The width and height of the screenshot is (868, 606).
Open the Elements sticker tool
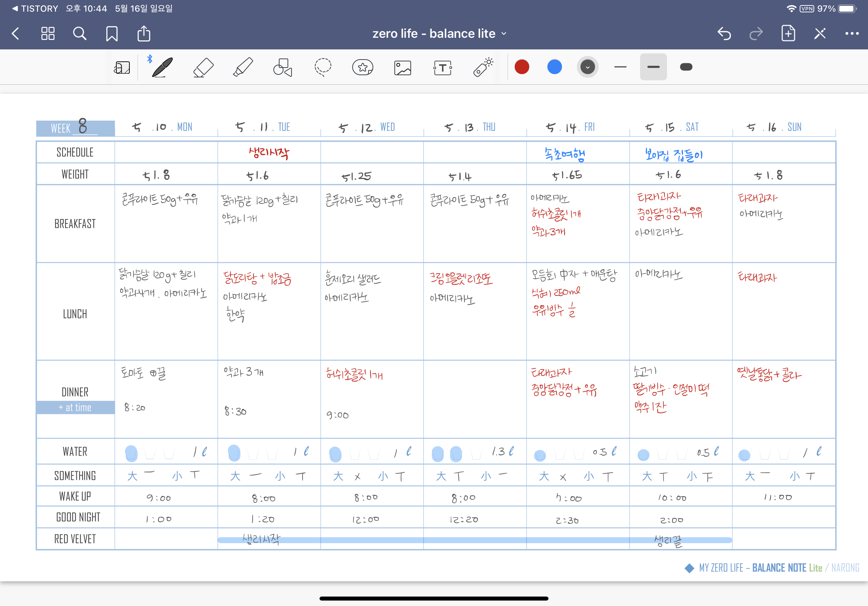(362, 67)
